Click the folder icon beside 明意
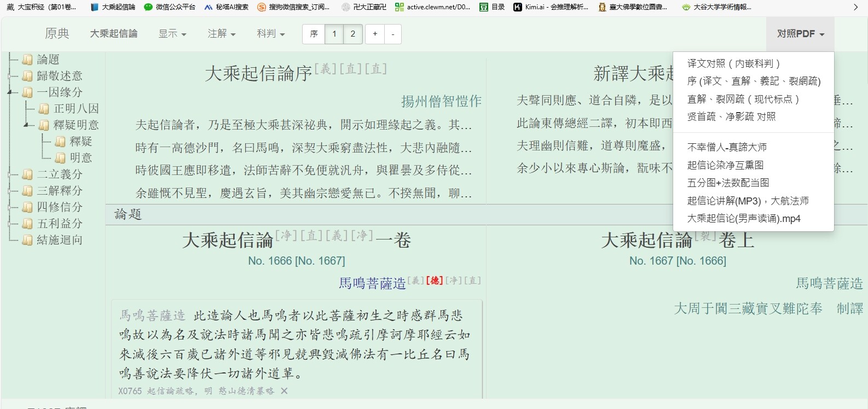 click(60, 158)
